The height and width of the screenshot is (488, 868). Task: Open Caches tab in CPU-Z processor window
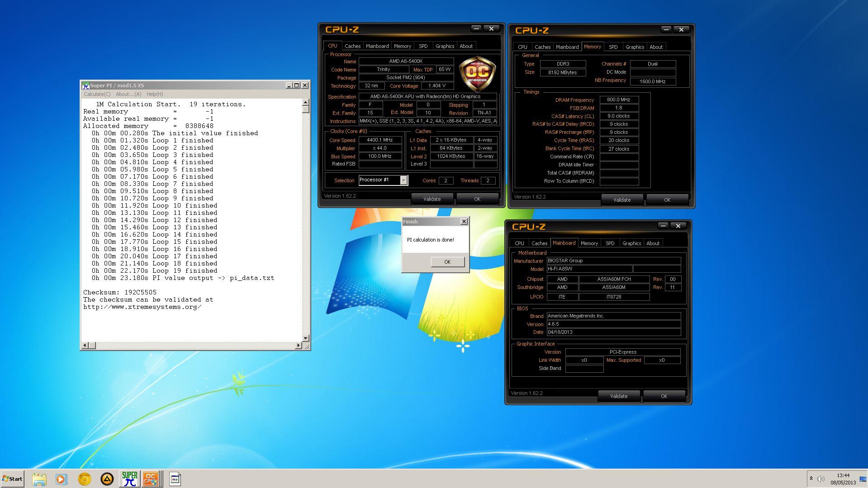[352, 46]
